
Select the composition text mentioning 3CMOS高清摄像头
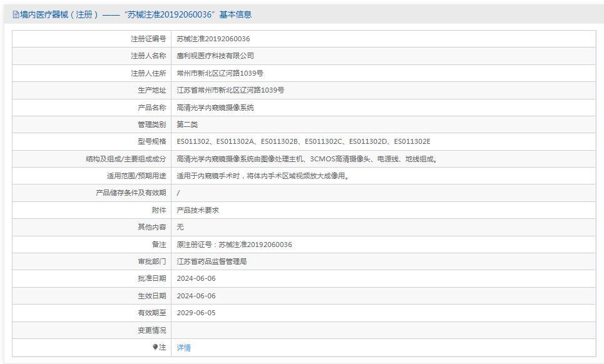pyautogui.click(x=308, y=159)
